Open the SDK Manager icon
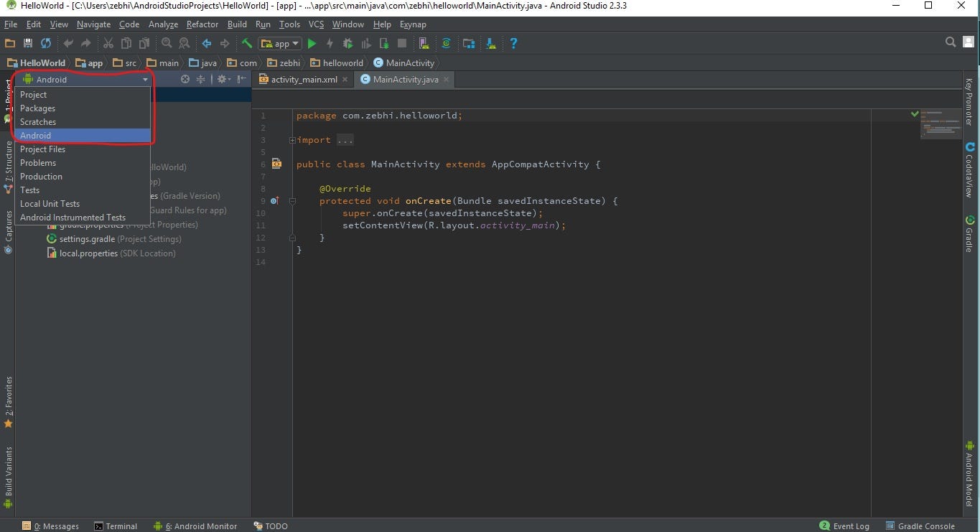The height and width of the screenshot is (532, 980). click(x=491, y=43)
